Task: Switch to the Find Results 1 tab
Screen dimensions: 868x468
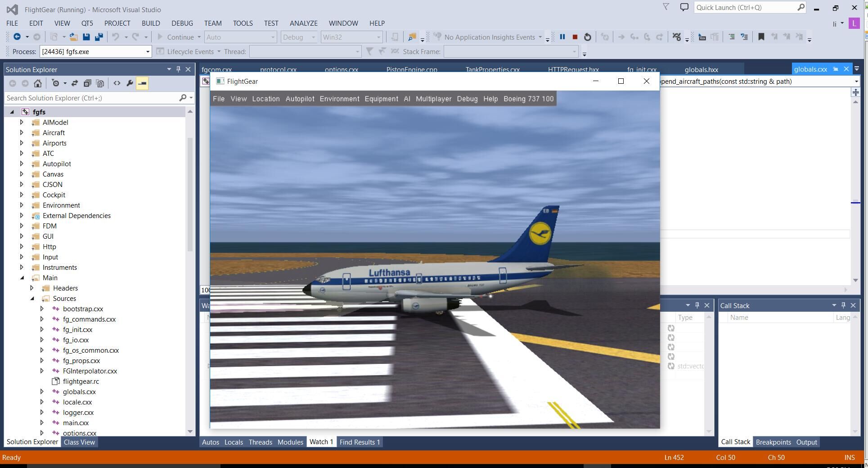Action: (x=360, y=442)
